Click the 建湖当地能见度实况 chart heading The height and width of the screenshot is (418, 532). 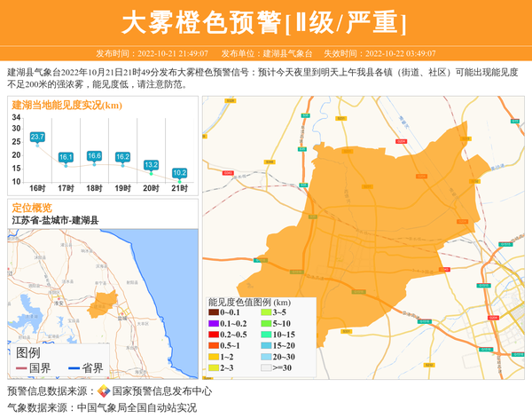point(66,106)
